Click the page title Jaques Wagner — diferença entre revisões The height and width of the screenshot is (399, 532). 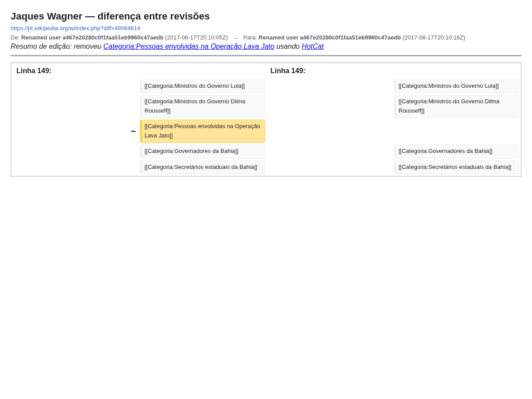[110, 16]
